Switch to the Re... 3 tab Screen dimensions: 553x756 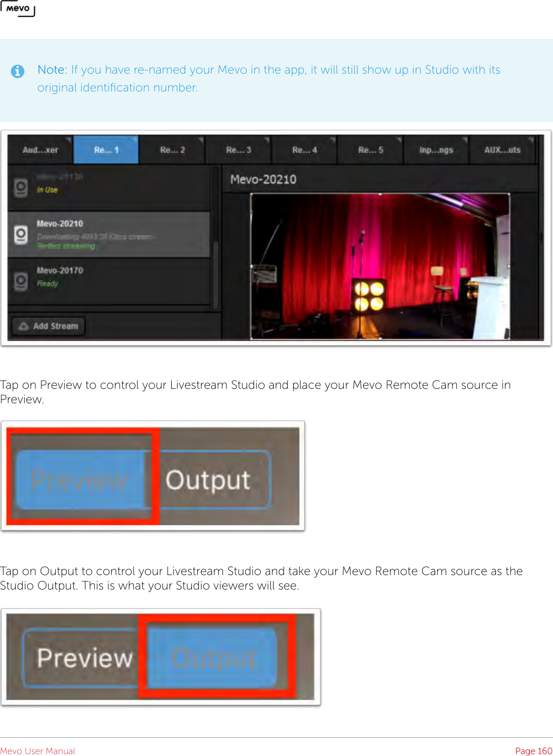click(239, 150)
